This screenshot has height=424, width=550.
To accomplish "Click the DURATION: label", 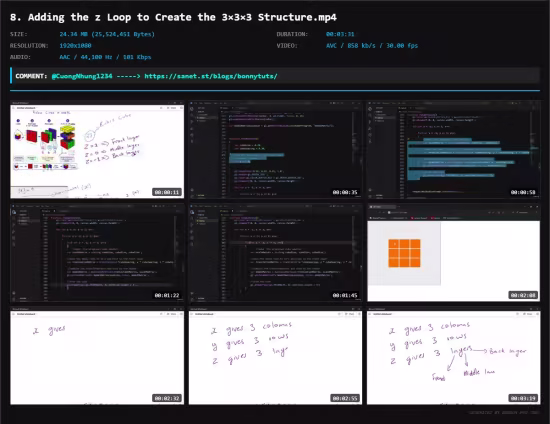I will (x=292, y=34).
